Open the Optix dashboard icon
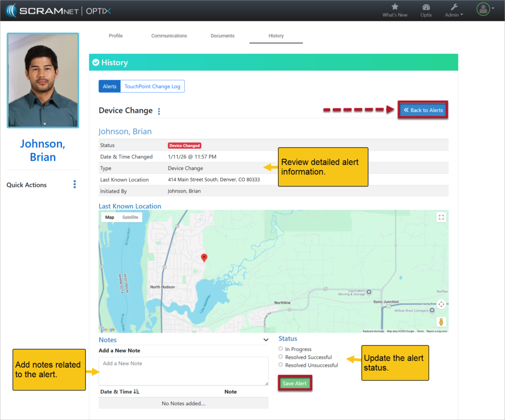Image resolution: width=505 pixels, height=420 pixels. pyautogui.click(x=426, y=7)
